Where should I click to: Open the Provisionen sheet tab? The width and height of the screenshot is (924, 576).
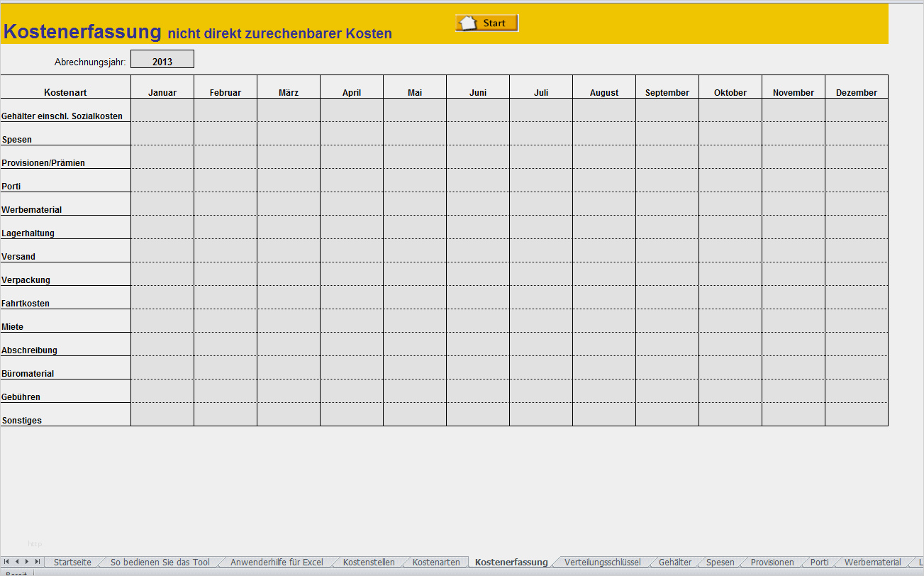tap(772, 562)
